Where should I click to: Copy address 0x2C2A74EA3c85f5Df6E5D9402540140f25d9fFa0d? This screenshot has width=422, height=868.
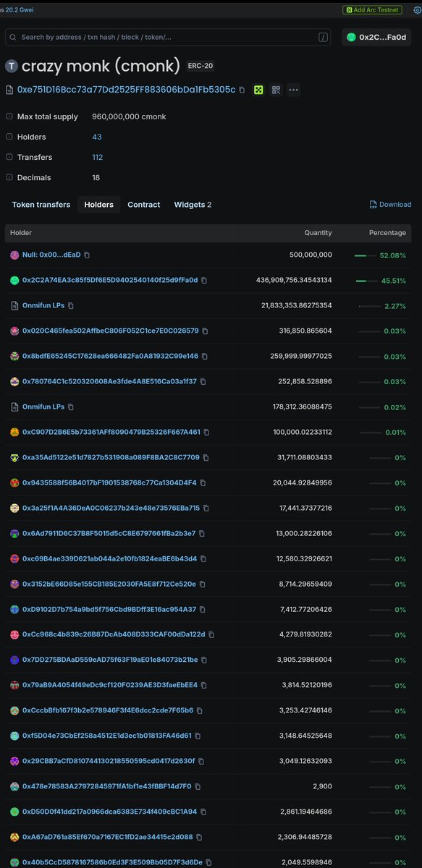pyautogui.click(x=204, y=281)
